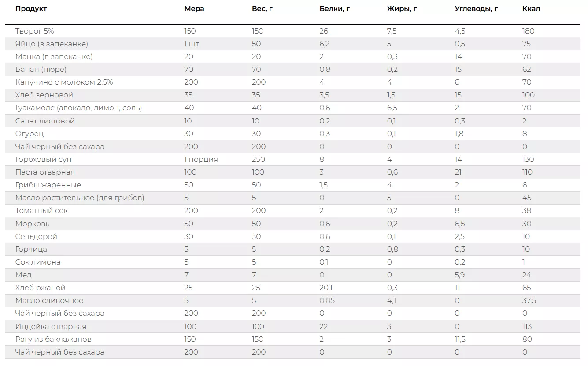Screen dimensions: 588x366
Task: Click the '1 порция' measure cell
Action: click(201, 159)
